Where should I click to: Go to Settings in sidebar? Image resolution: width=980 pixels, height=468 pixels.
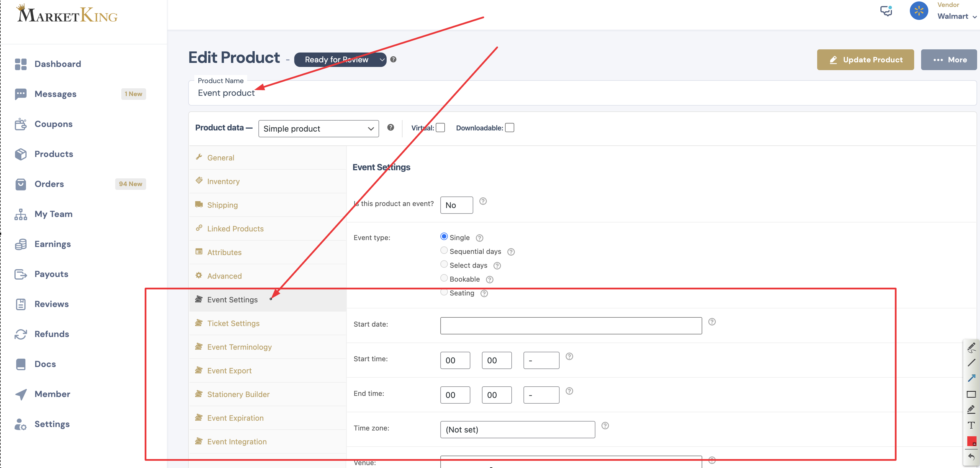coord(42,424)
